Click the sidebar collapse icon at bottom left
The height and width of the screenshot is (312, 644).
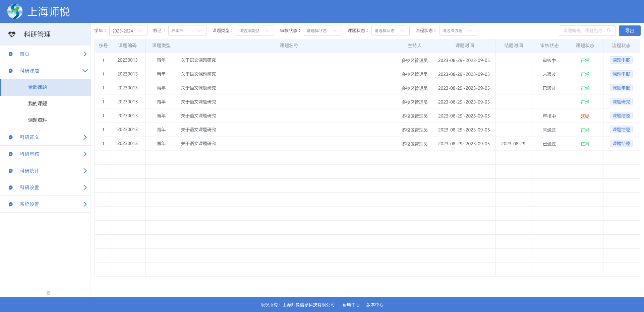pyautogui.click(x=48, y=293)
